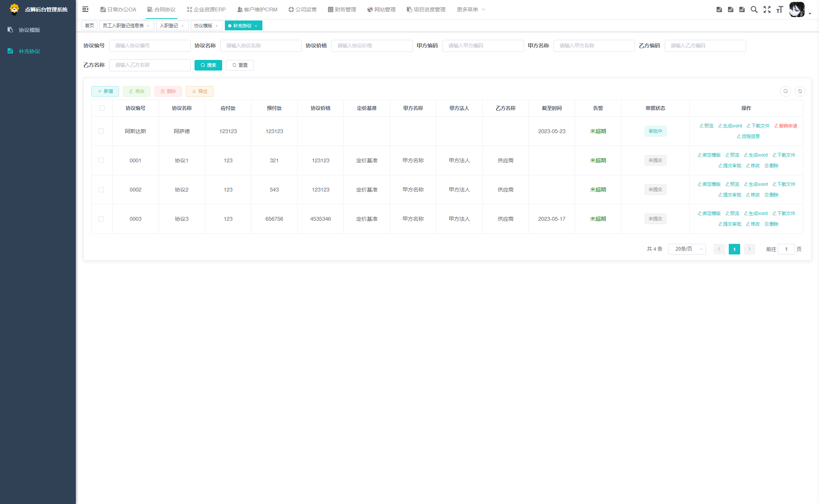This screenshot has height=504, width=819.
Task: Switch to the 入职登记 tab
Action: [169, 26]
